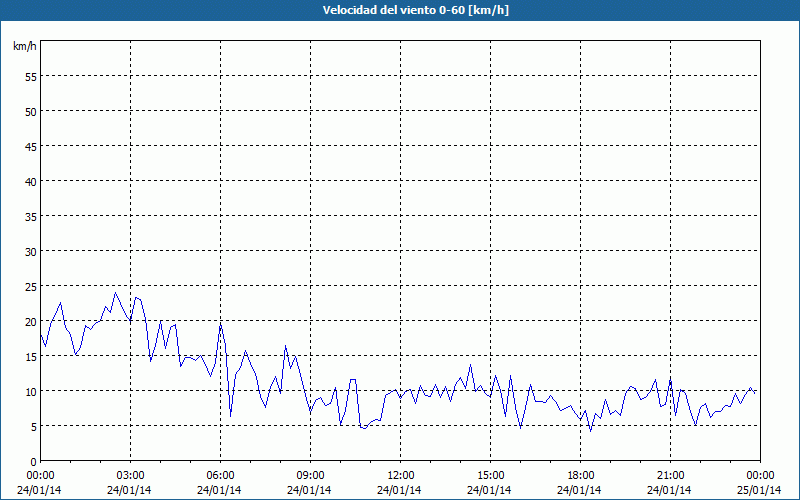Click the 24/01/14 date under 21:00
This screenshot has height=500, width=800.
669,490
